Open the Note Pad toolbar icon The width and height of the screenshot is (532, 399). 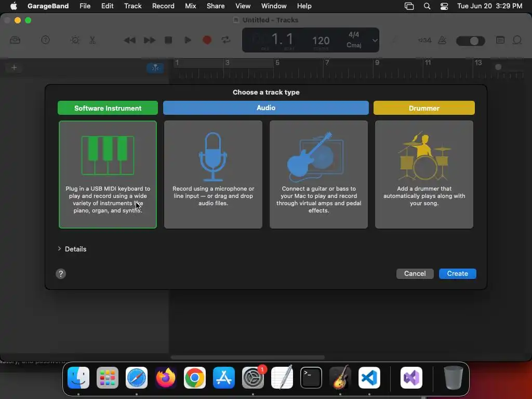tap(500, 40)
